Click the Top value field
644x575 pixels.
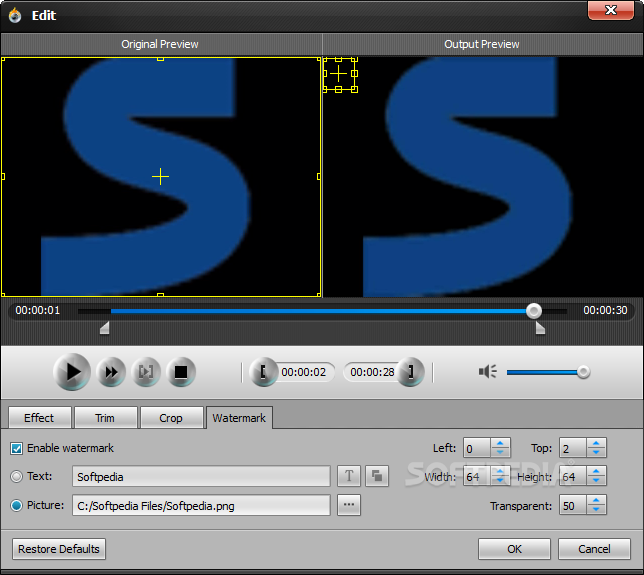(573, 448)
